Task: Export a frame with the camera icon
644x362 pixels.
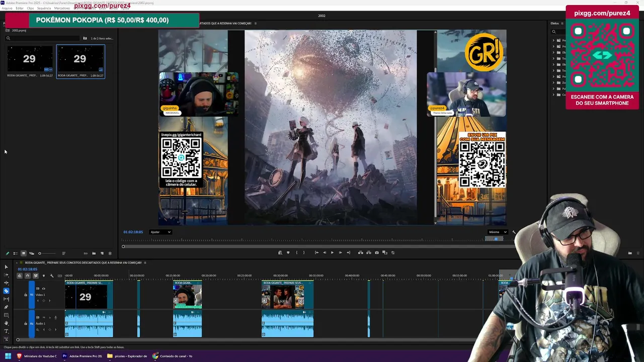Action: [x=376, y=252]
